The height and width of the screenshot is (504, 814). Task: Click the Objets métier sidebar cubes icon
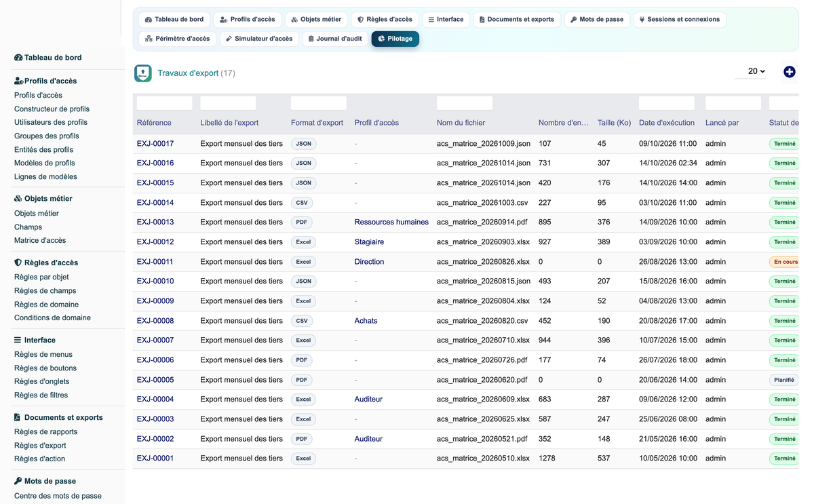pyautogui.click(x=18, y=199)
